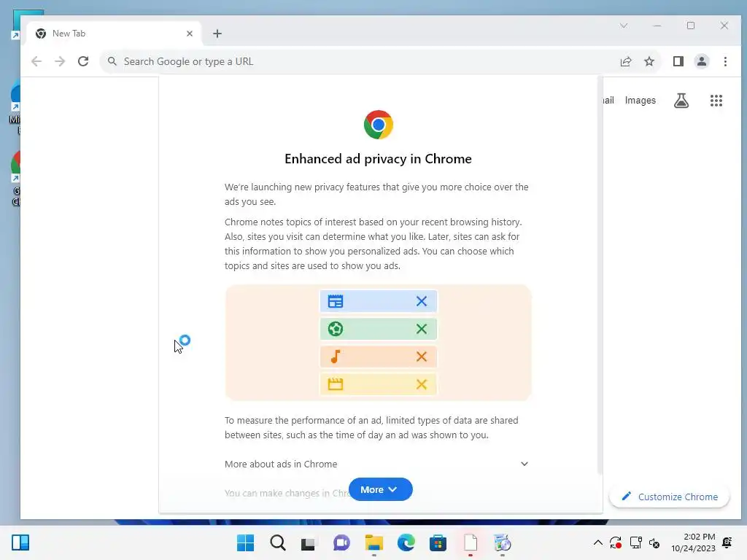747x560 pixels.
Task: Click the blue More button
Action: [x=380, y=489]
